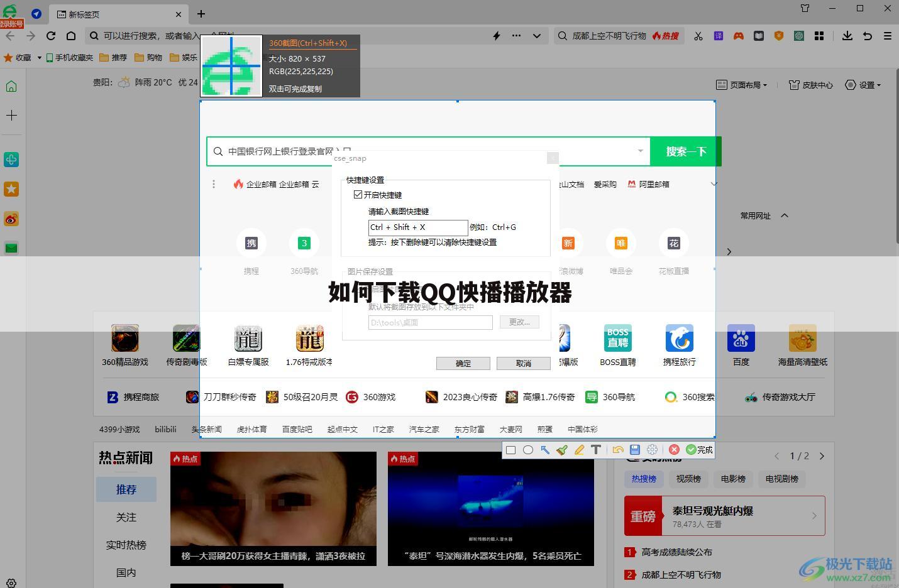The image size is (899, 588).
Task: Open sidebar favorites star icon
Action: (x=11, y=189)
